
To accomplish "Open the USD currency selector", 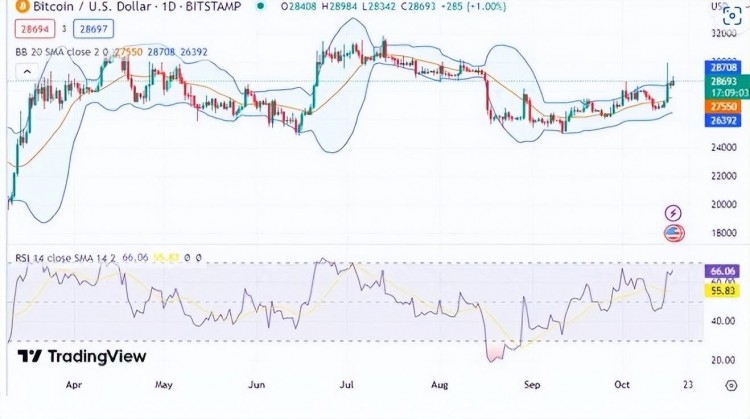I will (719, 6).
